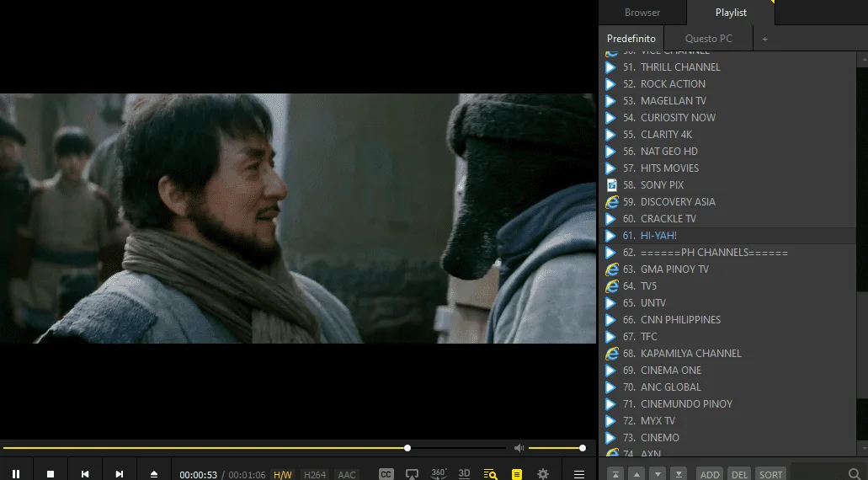Open the Questo PC playlist tab
Image resolution: width=868 pixels, height=480 pixels.
(x=709, y=39)
